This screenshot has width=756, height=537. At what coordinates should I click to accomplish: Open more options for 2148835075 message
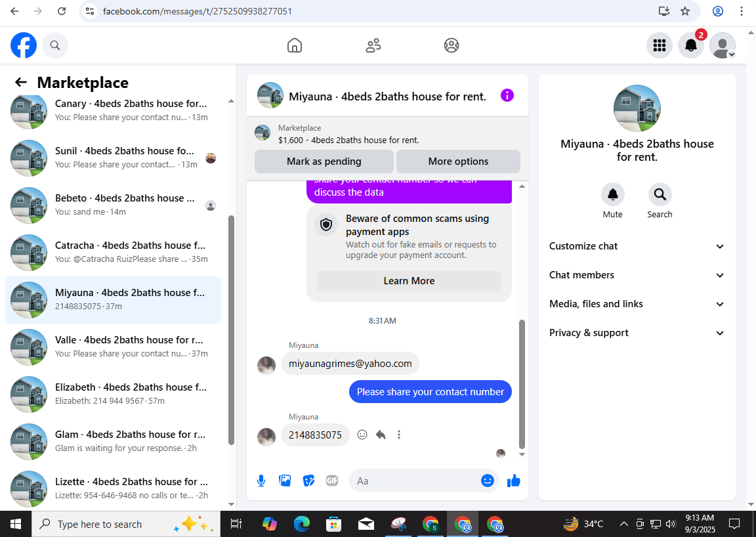point(399,435)
